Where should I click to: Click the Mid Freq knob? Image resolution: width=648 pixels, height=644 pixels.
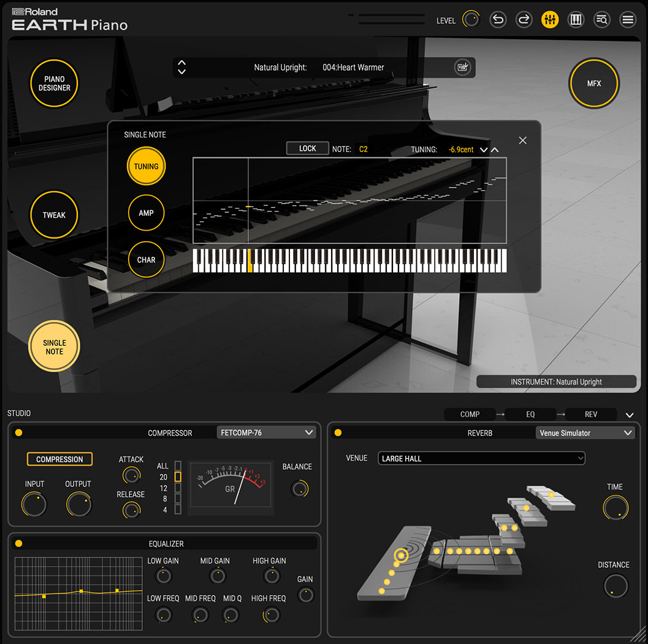tap(200, 615)
